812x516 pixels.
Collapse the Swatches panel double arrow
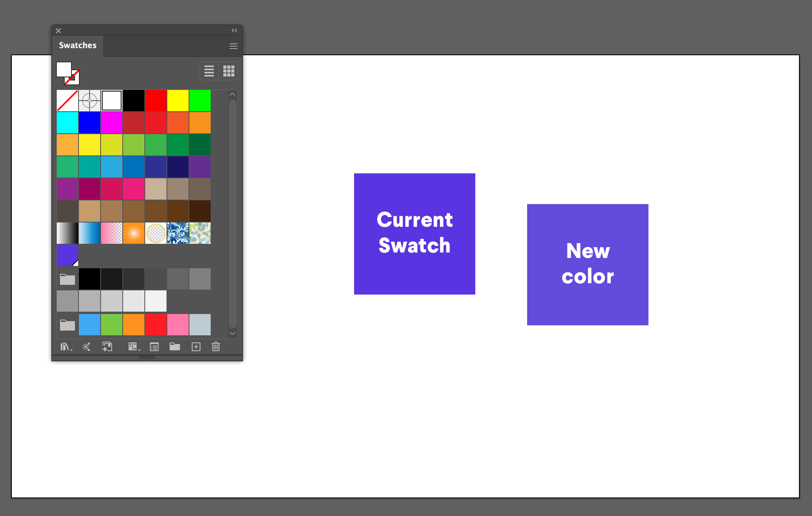pyautogui.click(x=234, y=30)
